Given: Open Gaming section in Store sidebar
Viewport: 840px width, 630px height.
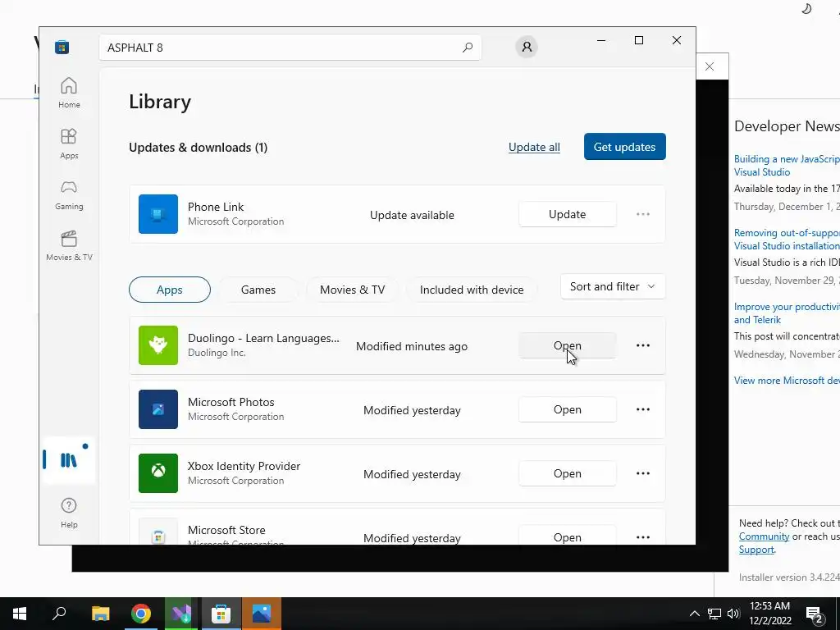Looking at the screenshot, I should click(69, 194).
